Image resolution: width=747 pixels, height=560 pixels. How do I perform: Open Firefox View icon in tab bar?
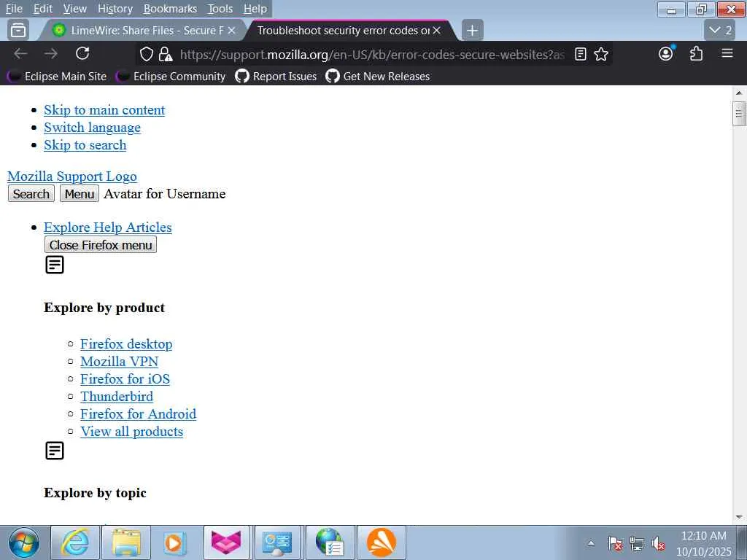[18, 31]
